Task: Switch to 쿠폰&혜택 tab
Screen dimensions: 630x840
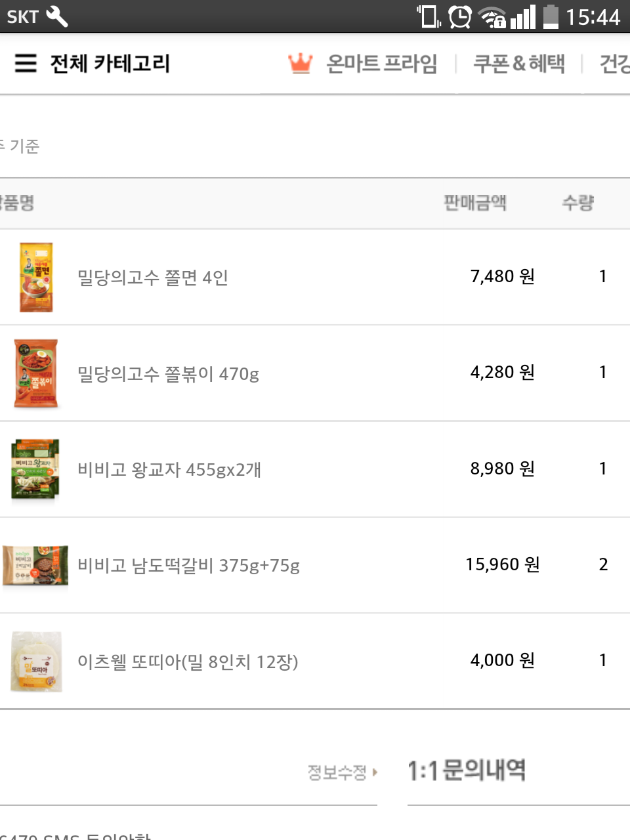Action: coord(519,64)
